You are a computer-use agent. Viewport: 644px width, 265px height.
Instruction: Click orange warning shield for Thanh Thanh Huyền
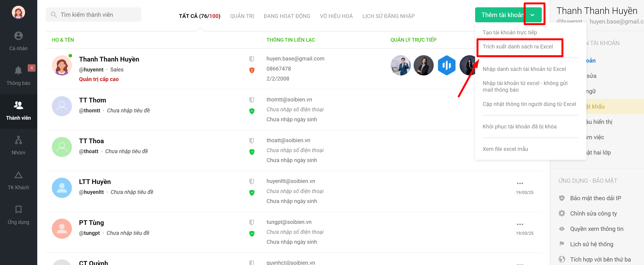[x=252, y=70]
